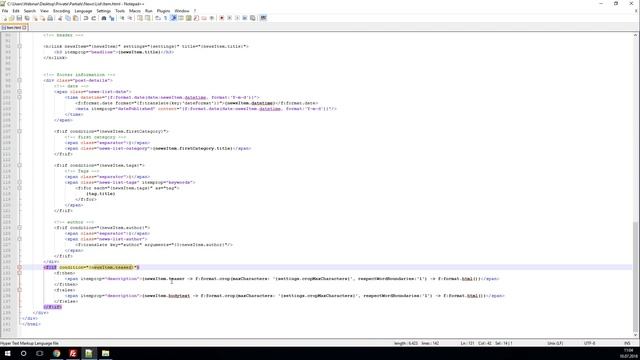Open the Plugins menu
640x360 pixels.
click(163, 11)
